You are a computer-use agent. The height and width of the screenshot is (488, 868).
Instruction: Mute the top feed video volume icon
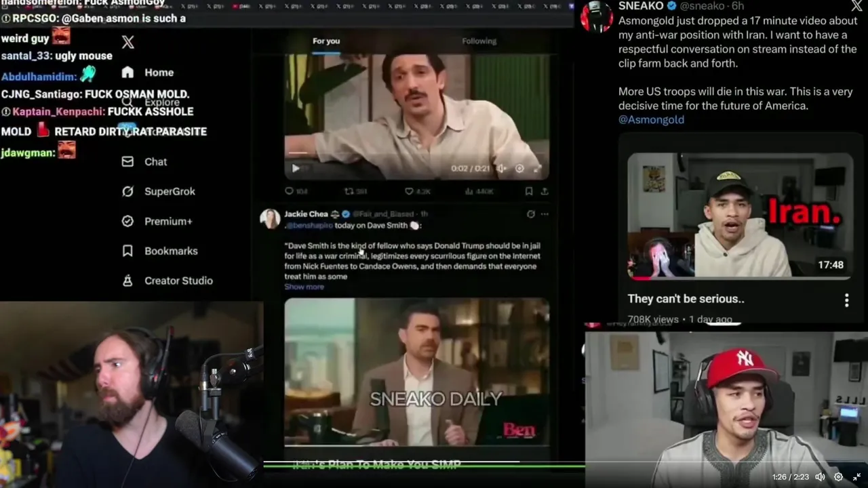coord(501,169)
